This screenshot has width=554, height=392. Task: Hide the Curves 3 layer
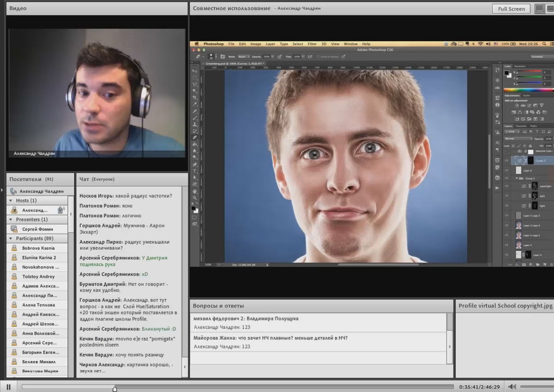point(506,160)
